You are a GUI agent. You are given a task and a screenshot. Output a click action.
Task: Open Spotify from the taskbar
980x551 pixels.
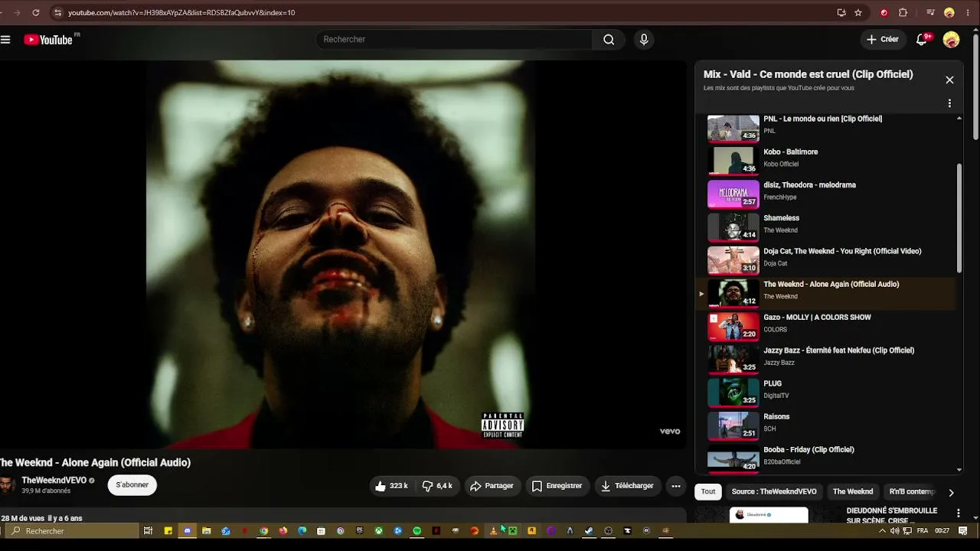coord(416,531)
